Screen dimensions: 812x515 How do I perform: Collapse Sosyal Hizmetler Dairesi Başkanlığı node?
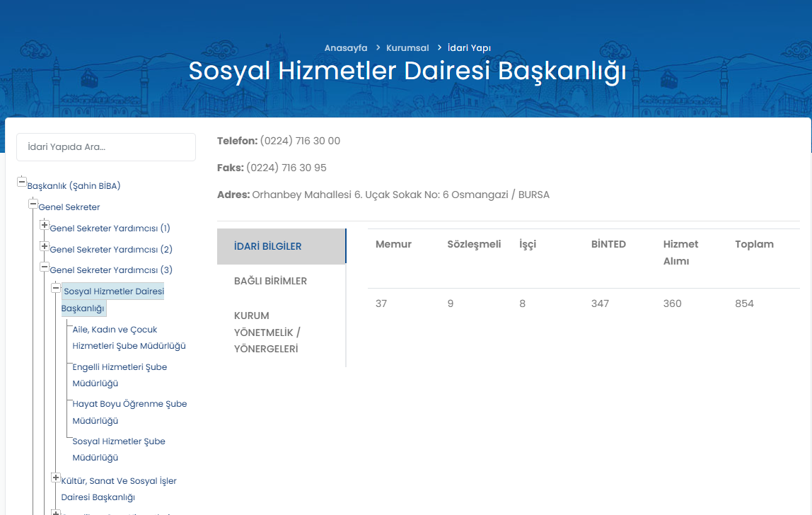[56, 288]
